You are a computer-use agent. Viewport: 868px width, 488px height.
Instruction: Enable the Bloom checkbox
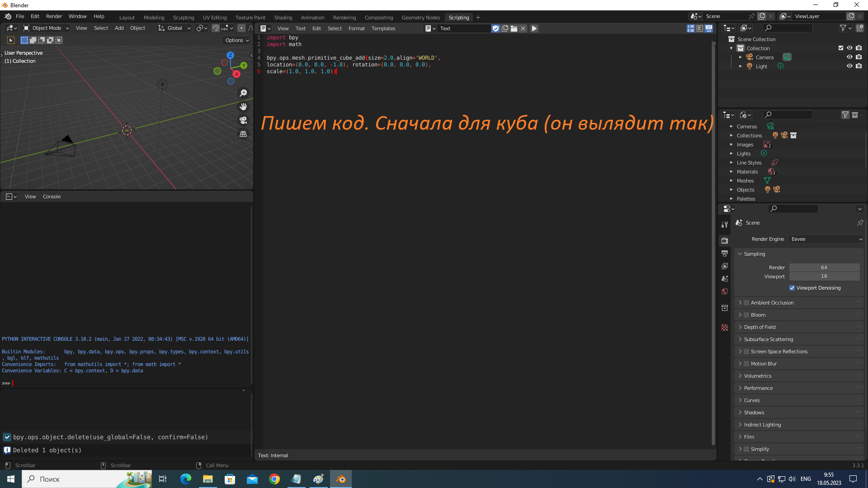point(746,315)
